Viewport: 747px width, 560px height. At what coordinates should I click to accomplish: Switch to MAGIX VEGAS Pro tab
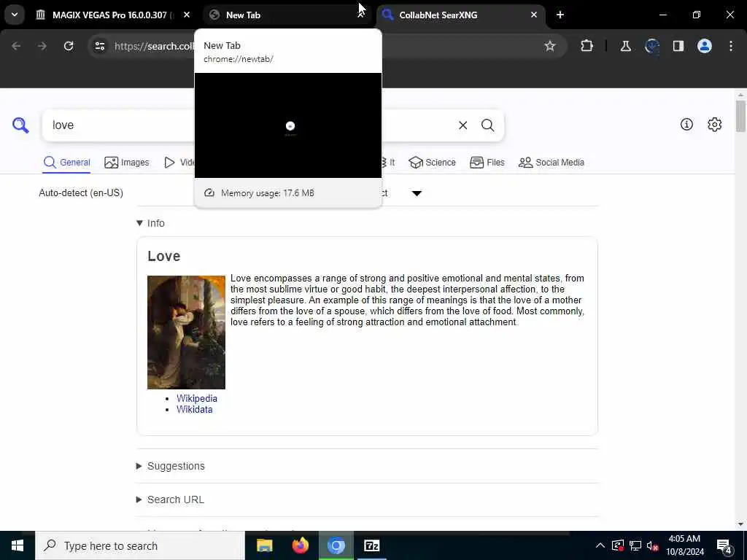112,15
